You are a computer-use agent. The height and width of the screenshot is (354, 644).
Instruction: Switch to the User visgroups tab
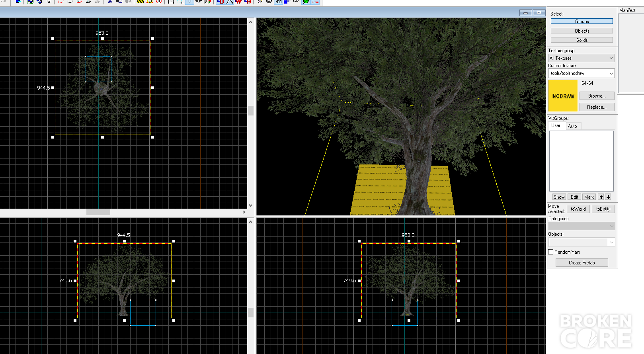pos(556,125)
